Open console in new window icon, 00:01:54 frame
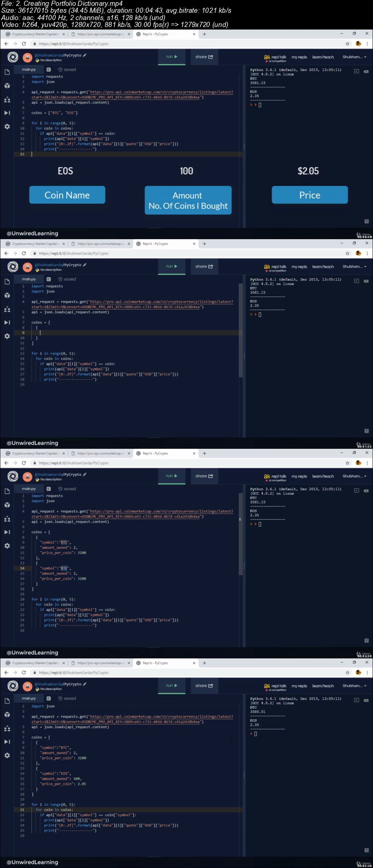 (x=356, y=281)
